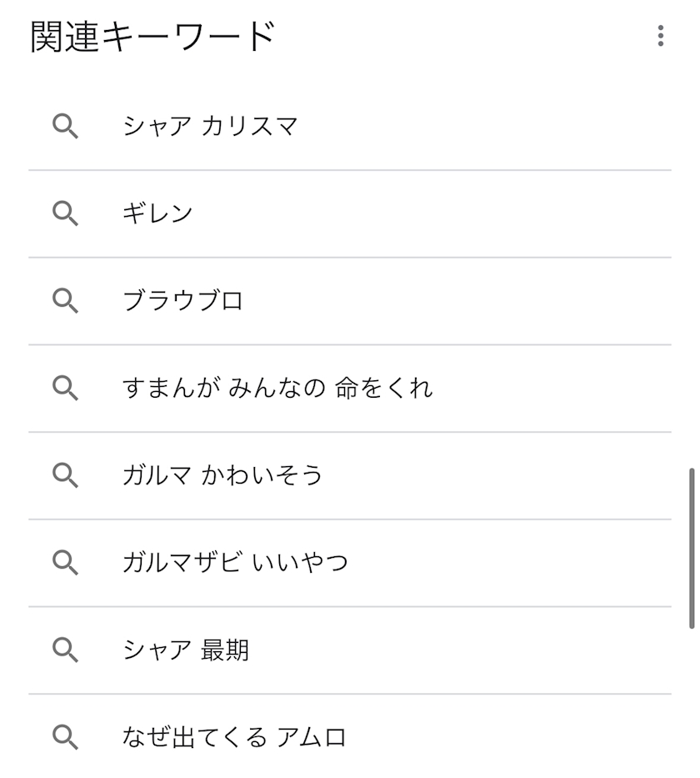Click search icon beside ガルマザビ いいやつ
The width and height of the screenshot is (700, 778).
click(66, 562)
